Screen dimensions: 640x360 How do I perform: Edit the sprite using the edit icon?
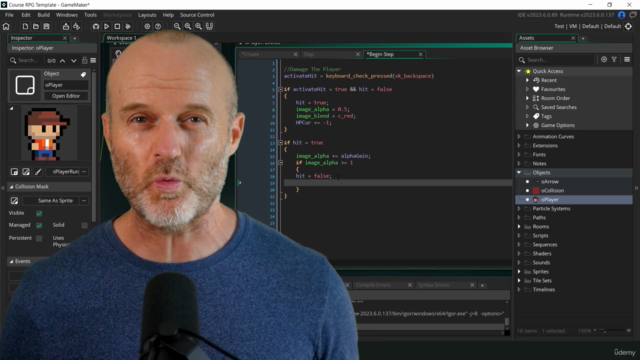pos(26,172)
